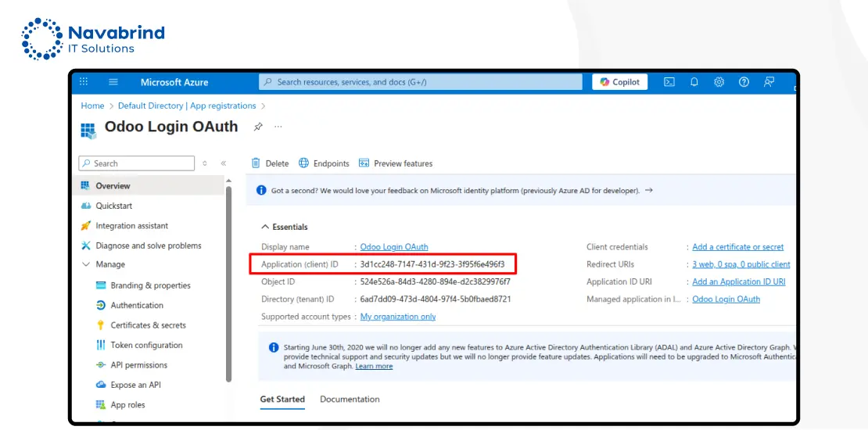Switch to the Documentation tab
This screenshot has width=868, height=430.
click(x=350, y=400)
